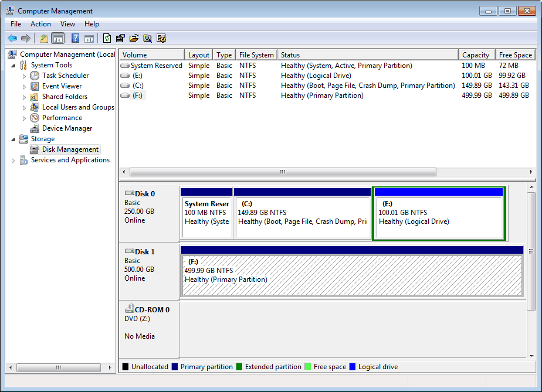The width and height of the screenshot is (542, 392).
Task: Sort by the Free Space column header
Action: pyautogui.click(x=516, y=55)
